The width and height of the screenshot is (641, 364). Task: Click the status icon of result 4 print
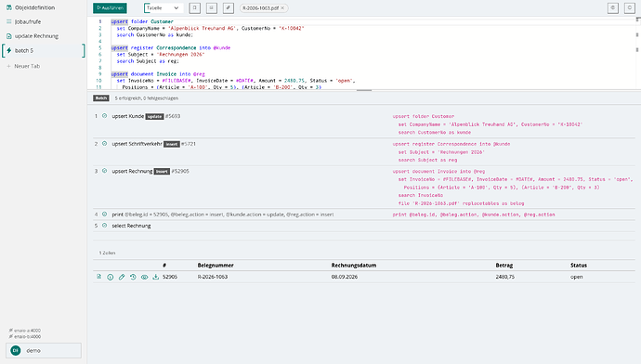point(104,214)
